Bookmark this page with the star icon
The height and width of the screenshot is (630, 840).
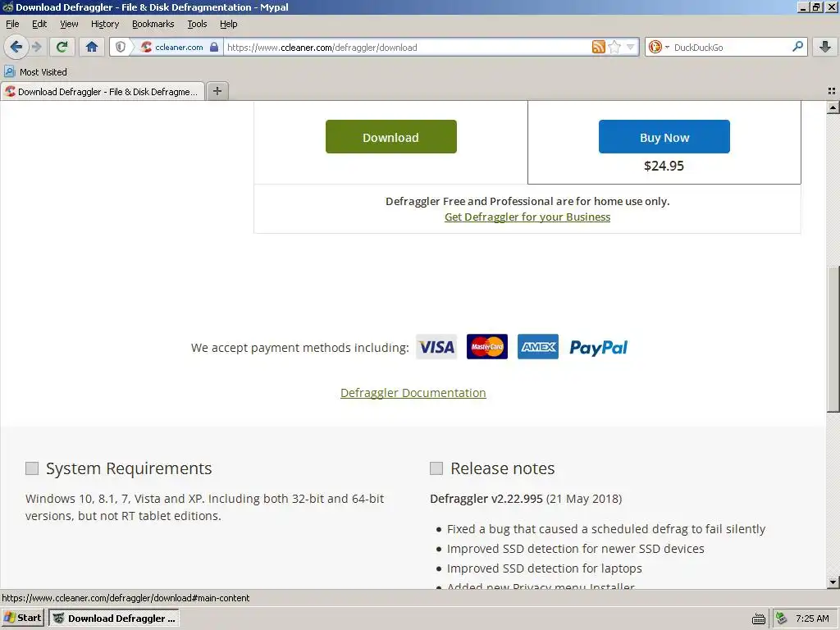pos(614,47)
